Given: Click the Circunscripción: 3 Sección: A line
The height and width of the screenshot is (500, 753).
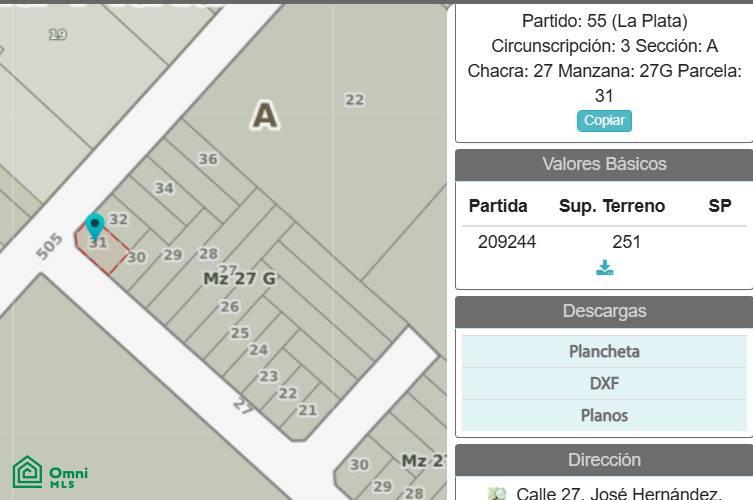Looking at the screenshot, I should (604, 46).
